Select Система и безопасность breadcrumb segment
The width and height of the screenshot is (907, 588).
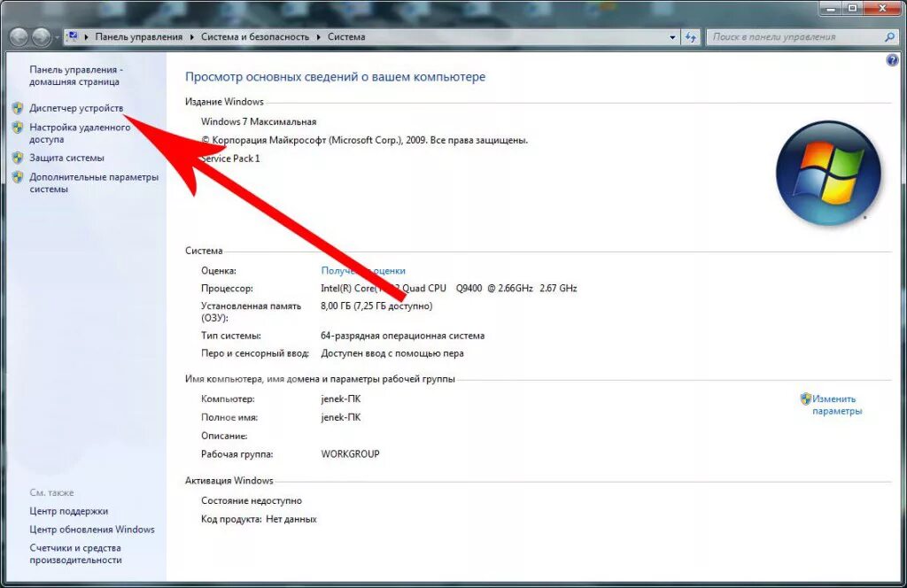tap(255, 36)
